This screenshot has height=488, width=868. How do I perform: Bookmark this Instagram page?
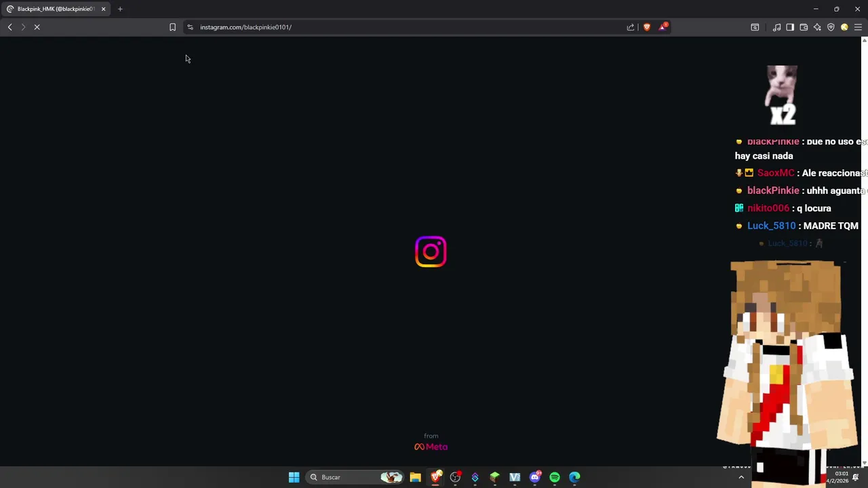click(172, 27)
